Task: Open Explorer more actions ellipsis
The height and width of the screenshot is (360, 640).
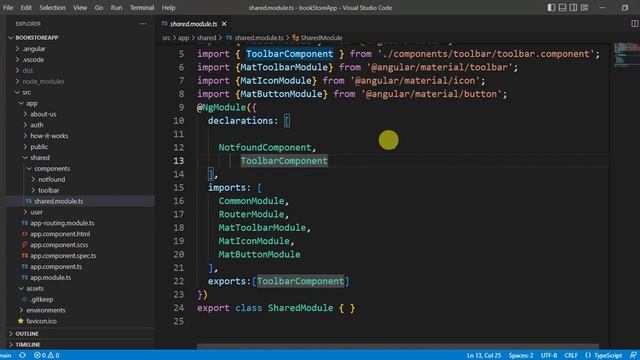Action: [143, 24]
